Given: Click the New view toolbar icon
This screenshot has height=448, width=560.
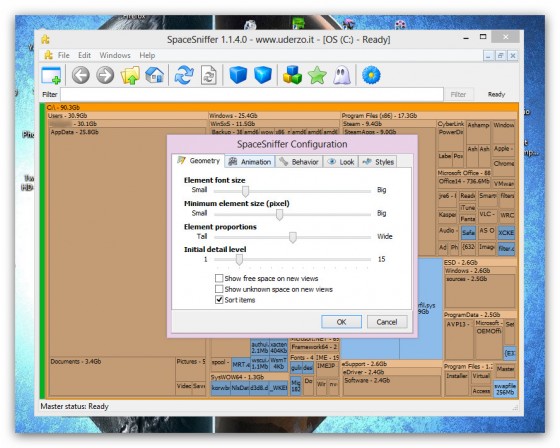Looking at the screenshot, I should pyautogui.click(x=51, y=75).
